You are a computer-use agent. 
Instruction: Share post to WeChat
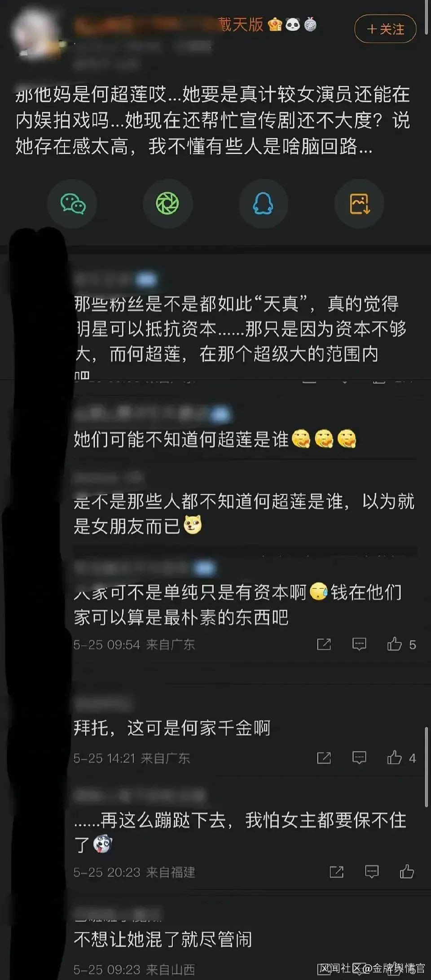(x=73, y=204)
